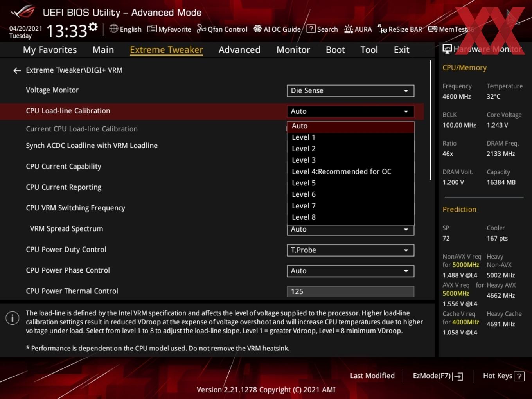Viewport: 532px width, 399px height.
Task: Select Level 5 load-line option
Action: (350, 183)
